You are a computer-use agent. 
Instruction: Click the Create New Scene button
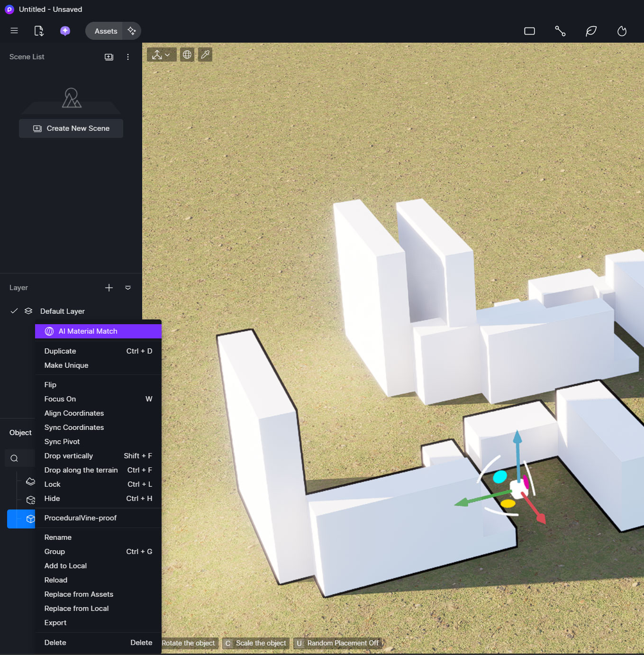click(71, 128)
